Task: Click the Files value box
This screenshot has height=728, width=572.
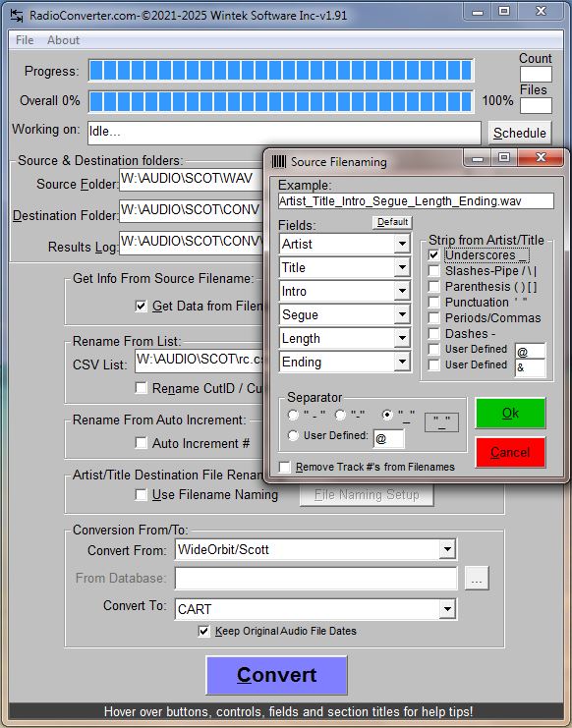Action: coord(536,105)
